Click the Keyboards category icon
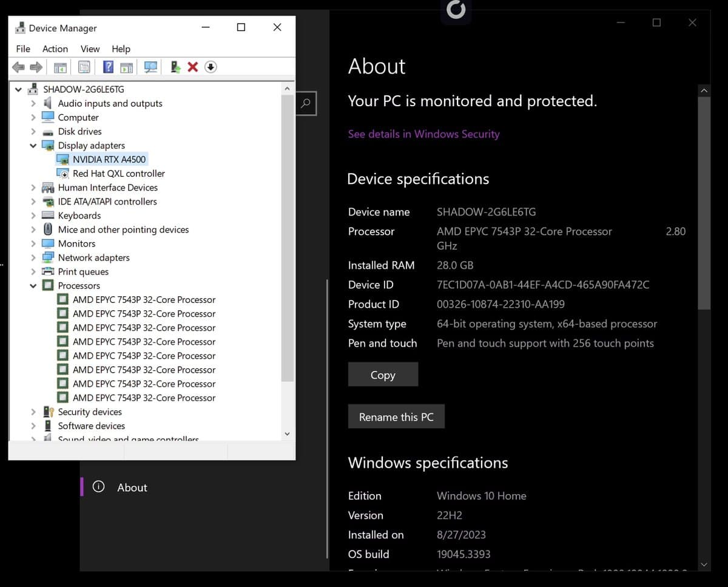 tap(48, 215)
